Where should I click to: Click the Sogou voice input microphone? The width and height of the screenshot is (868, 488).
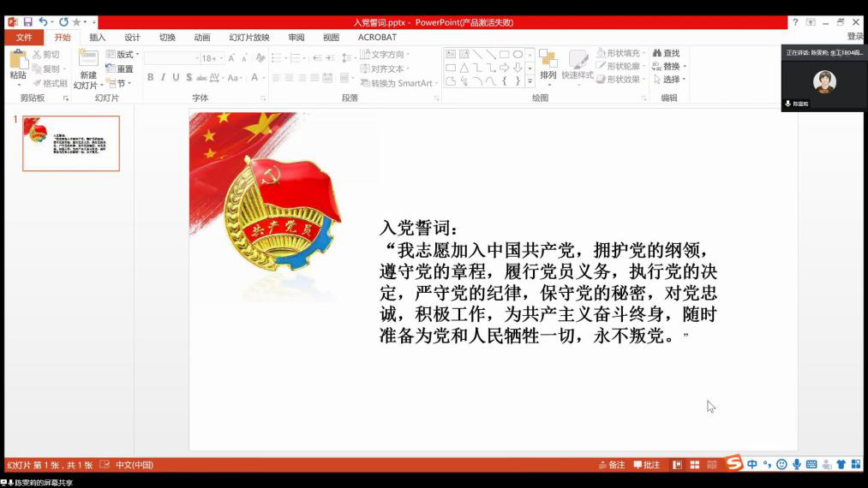(x=797, y=464)
